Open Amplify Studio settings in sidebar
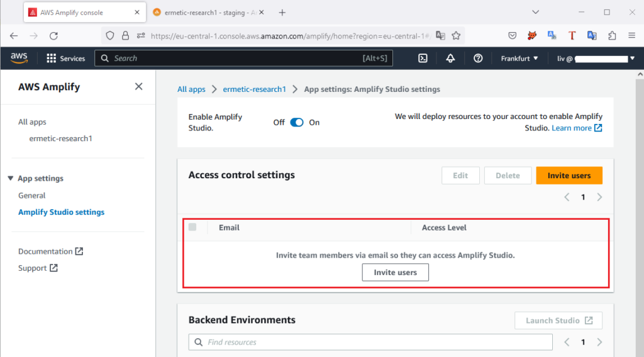 coord(61,212)
